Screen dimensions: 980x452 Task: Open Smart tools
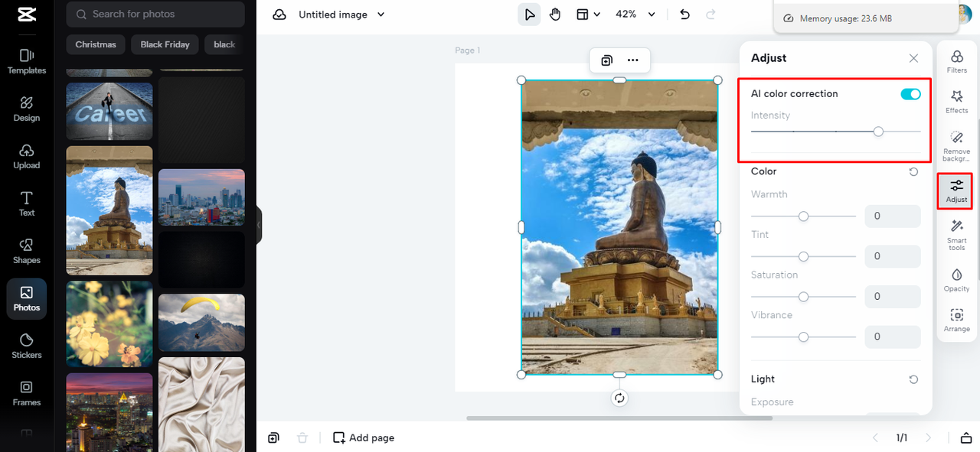coord(956,235)
